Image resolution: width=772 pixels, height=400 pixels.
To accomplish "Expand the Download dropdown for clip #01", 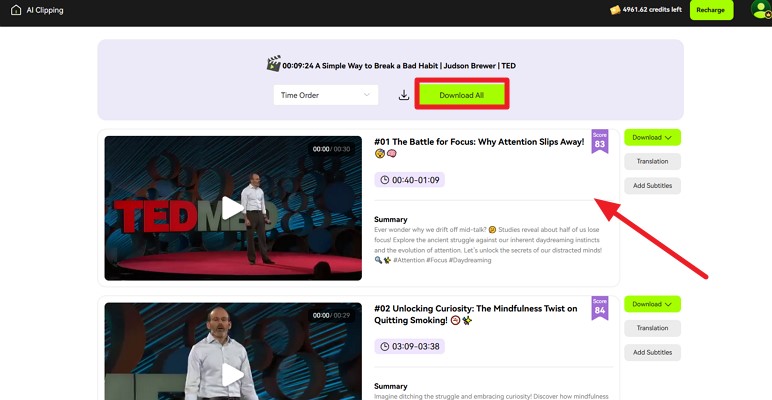I will [x=652, y=137].
